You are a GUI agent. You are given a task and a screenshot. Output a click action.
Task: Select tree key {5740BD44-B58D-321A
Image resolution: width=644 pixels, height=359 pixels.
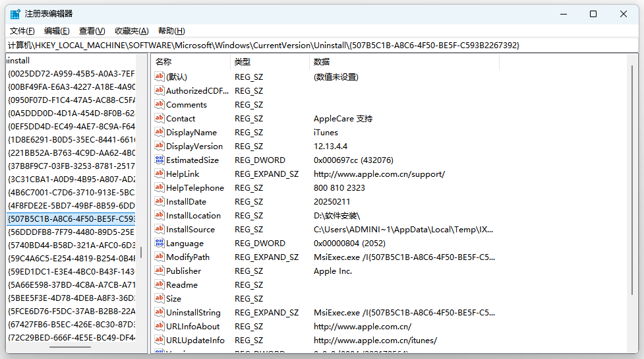tap(71, 245)
